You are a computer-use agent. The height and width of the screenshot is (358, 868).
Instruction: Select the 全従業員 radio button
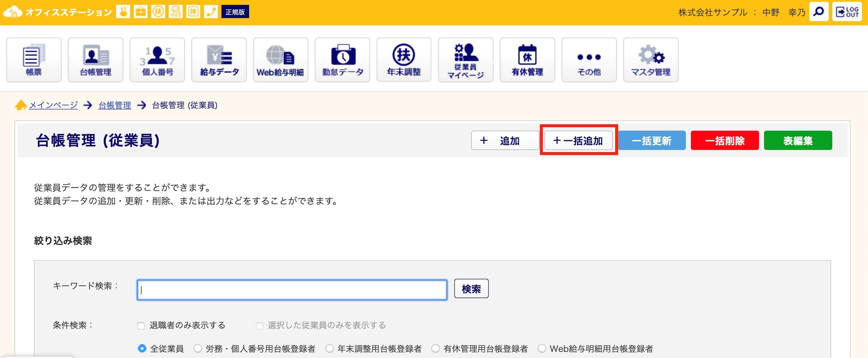[x=142, y=348]
